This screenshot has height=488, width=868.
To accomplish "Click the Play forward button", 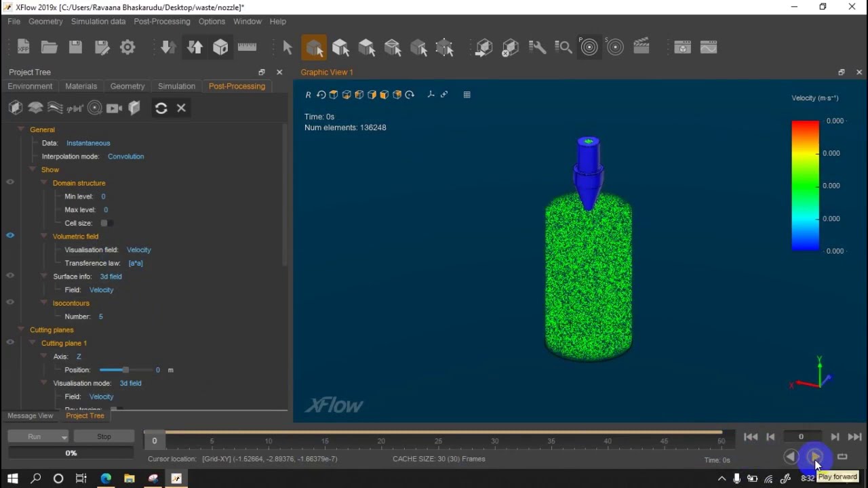I will coord(816,457).
